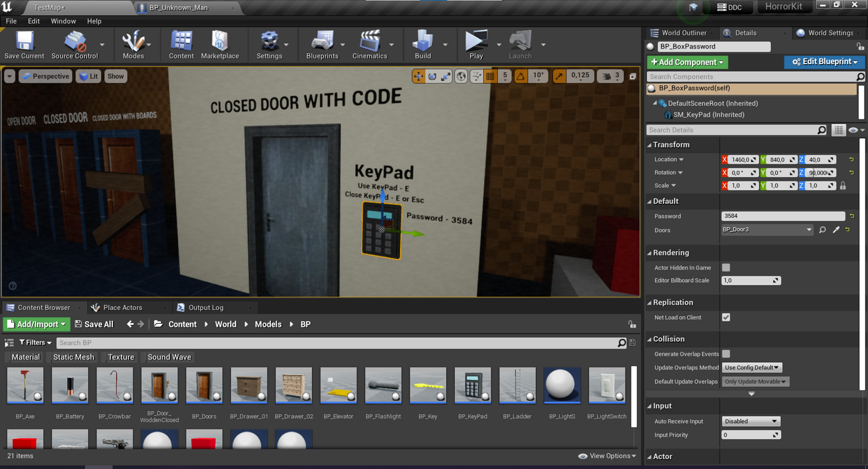Viewport: 868px width, 469px height.
Task: Adjust the Editor Billboard Scale value slider
Action: [751, 280]
